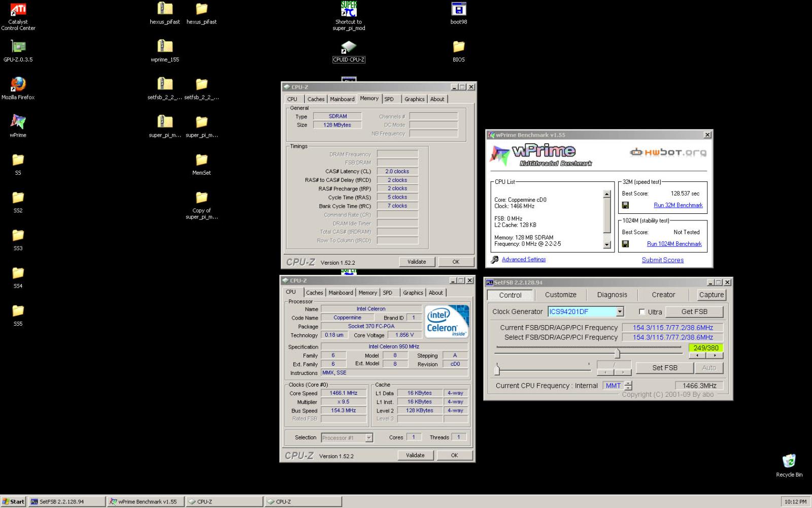This screenshot has width=812, height=508.
Task: Click the MMT spinner arrows in SetFSB
Action: (x=628, y=386)
